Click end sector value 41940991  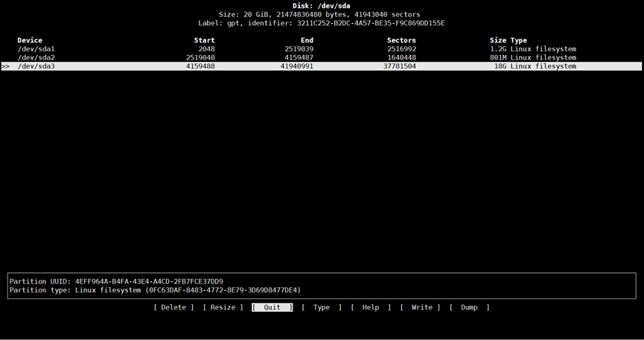(296, 66)
